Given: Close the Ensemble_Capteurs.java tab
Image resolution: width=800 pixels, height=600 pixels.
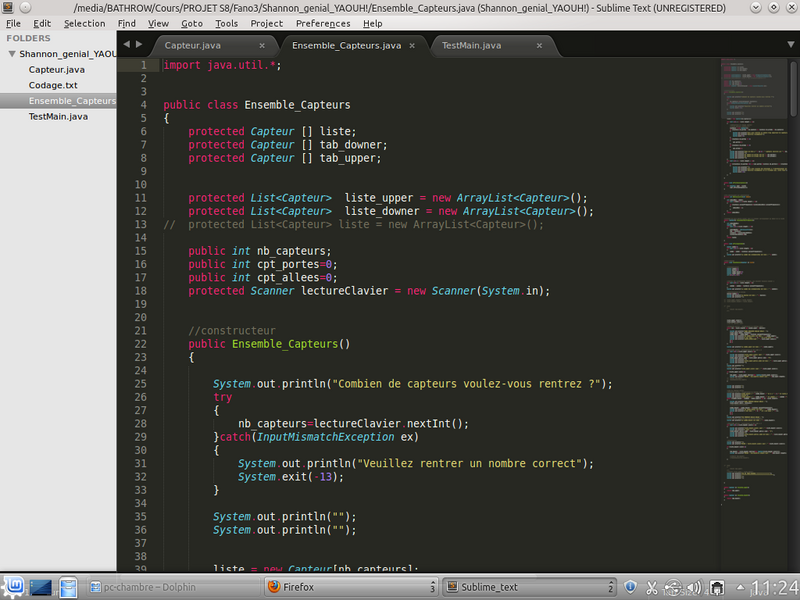Looking at the screenshot, I should click(x=416, y=46).
